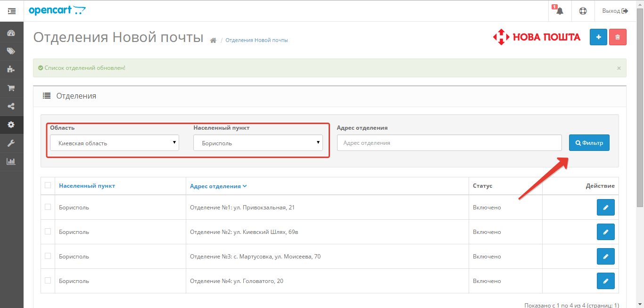Click the red trash delete button
This screenshot has width=644, height=308.
coord(618,37)
